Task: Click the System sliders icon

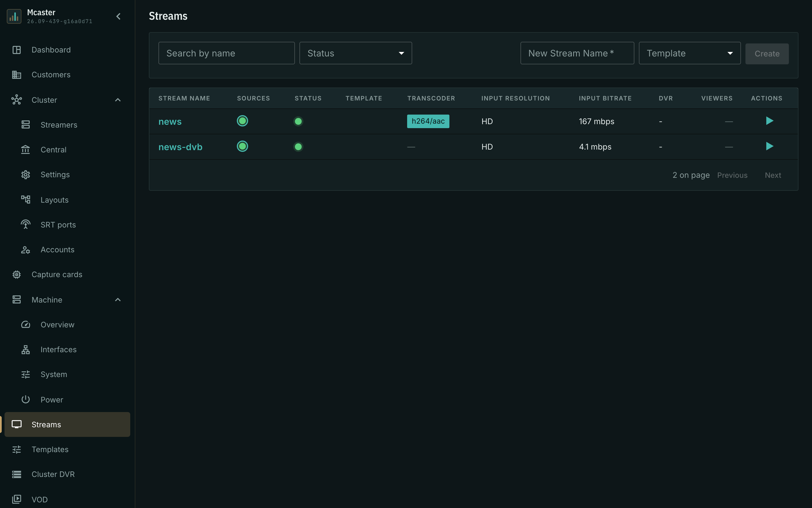Action: (x=25, y=374)
